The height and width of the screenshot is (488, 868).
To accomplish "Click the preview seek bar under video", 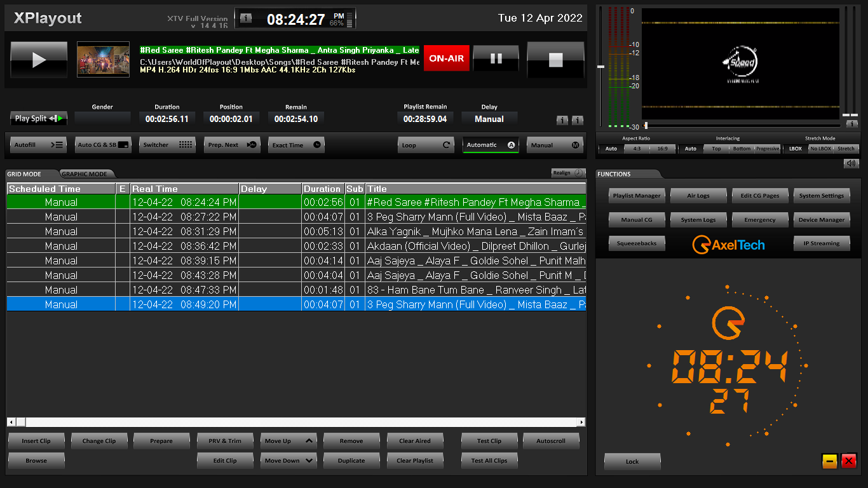I will (740, 126).
